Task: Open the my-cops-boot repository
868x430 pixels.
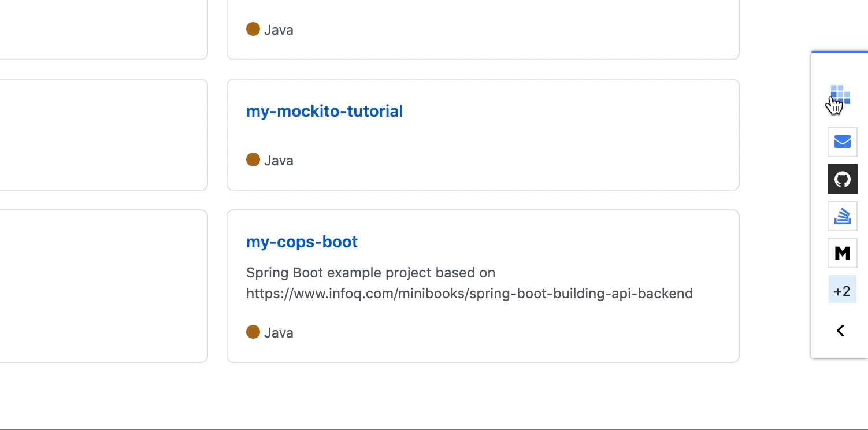Action: pyautogui.click(x=302, y=242)
